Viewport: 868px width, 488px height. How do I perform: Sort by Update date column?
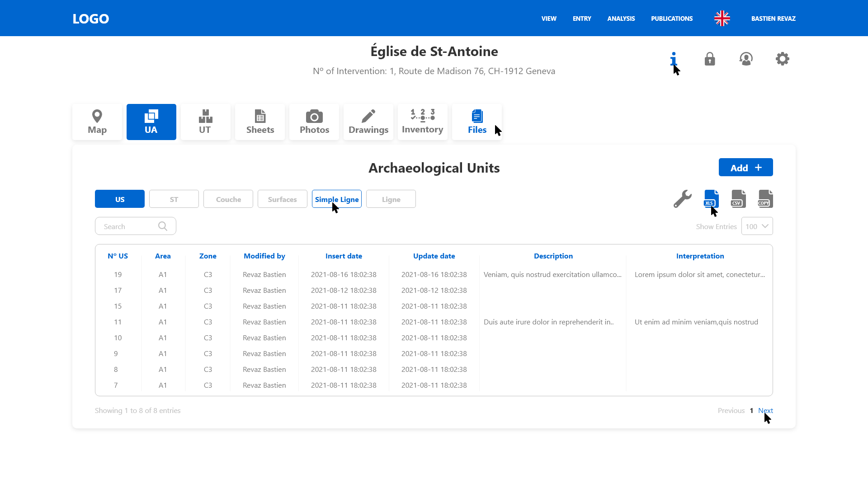[434, 256]
